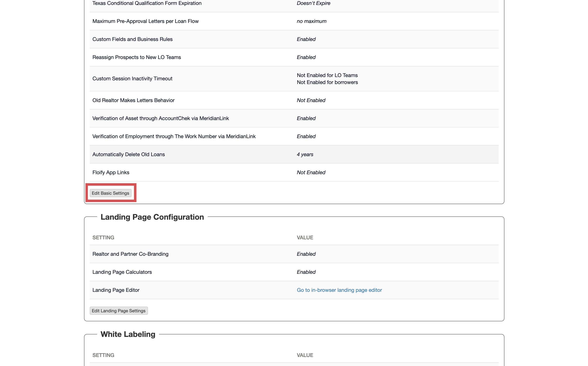
Task: Click 'Not Enabled for LO Teams' text
Action: [x=327, y=75]
